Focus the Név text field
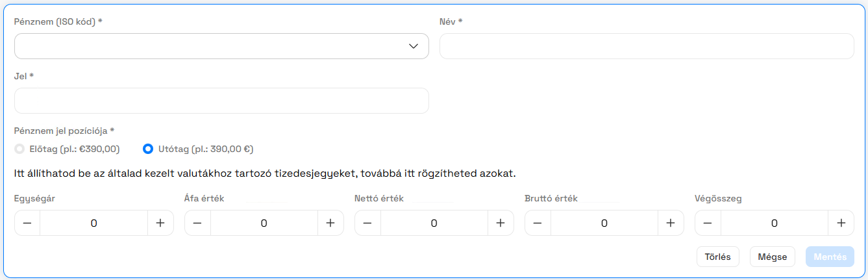Screen dimensions: 868x280 tap(646, 46)
